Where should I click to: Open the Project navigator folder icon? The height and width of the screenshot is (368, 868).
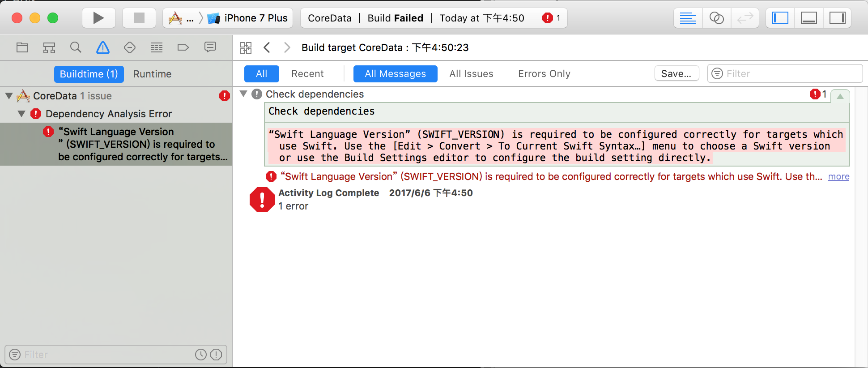(x=22, y=47)
